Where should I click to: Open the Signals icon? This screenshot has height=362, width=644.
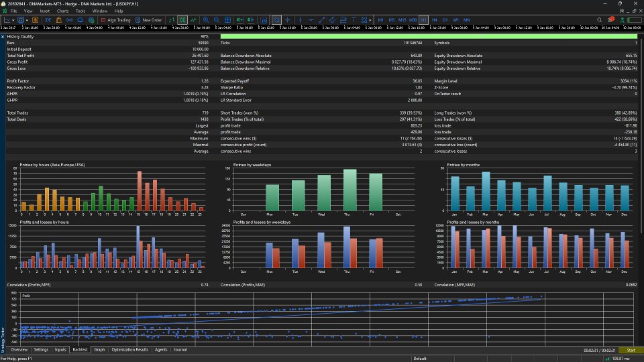coord(69,19)
